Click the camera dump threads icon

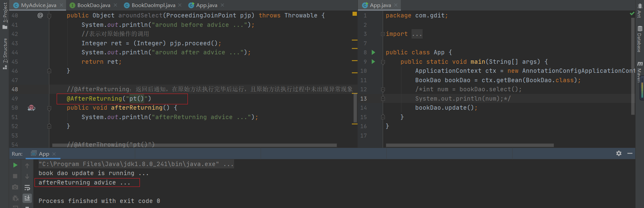pos(15,187)
